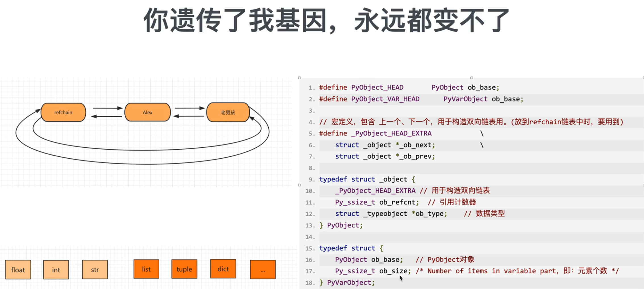Click line 16 PyObject ob_base field
Screen dimensions: 644x289
pyautogui.click(x=405, y=260)
